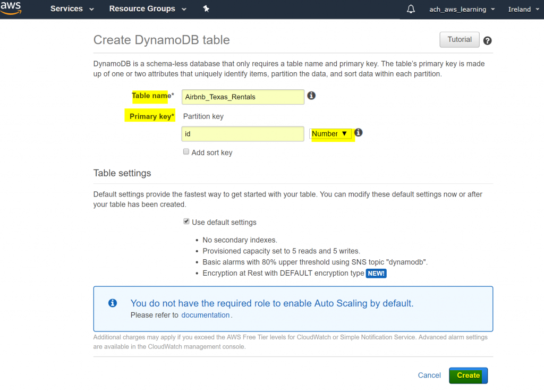Click the AWS logo home icon
Image resolution: width=544 pixels, height=392 pixels.
[11, 8]
